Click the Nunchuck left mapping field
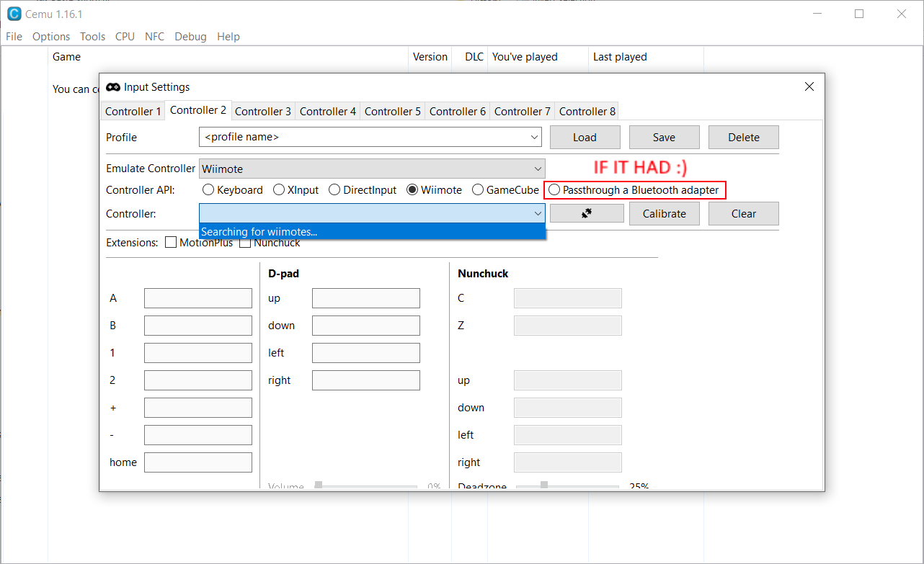 (568, 435)
